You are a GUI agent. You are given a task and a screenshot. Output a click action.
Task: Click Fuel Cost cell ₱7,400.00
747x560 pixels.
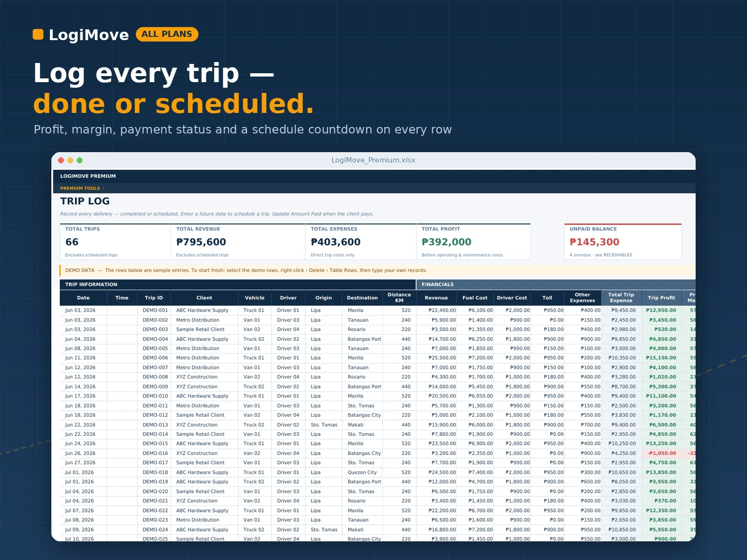coord(475,472)
